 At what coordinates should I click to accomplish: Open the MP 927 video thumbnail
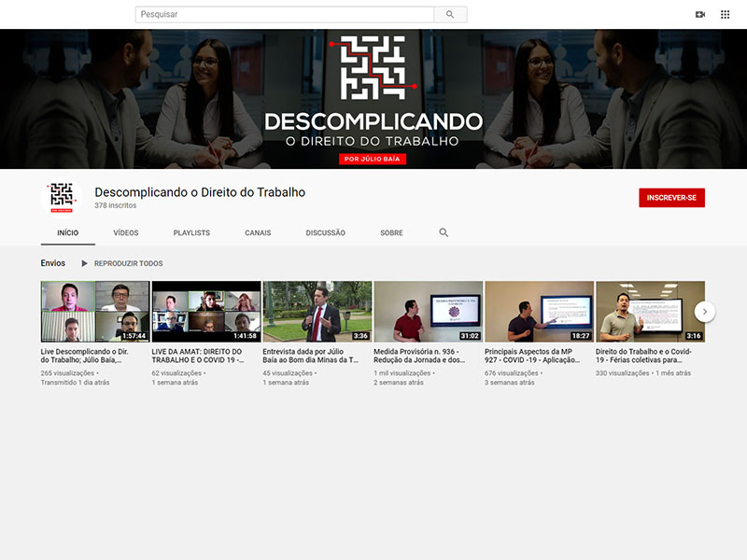point(540,312)
